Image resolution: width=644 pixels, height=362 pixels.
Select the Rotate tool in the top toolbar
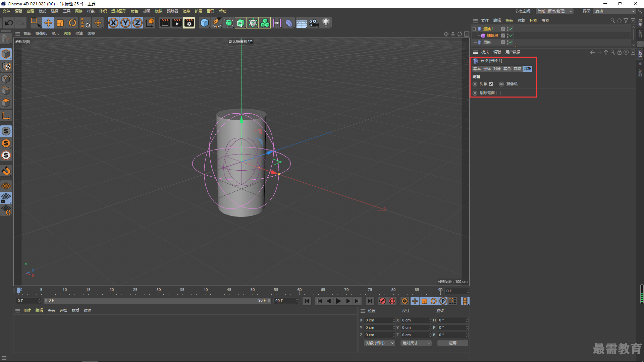click(72, 23)
